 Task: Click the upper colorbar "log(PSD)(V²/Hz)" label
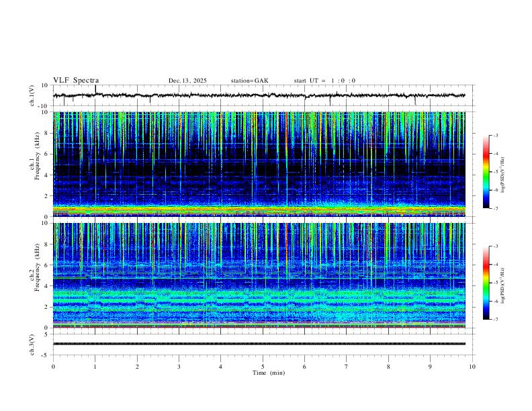503,175
